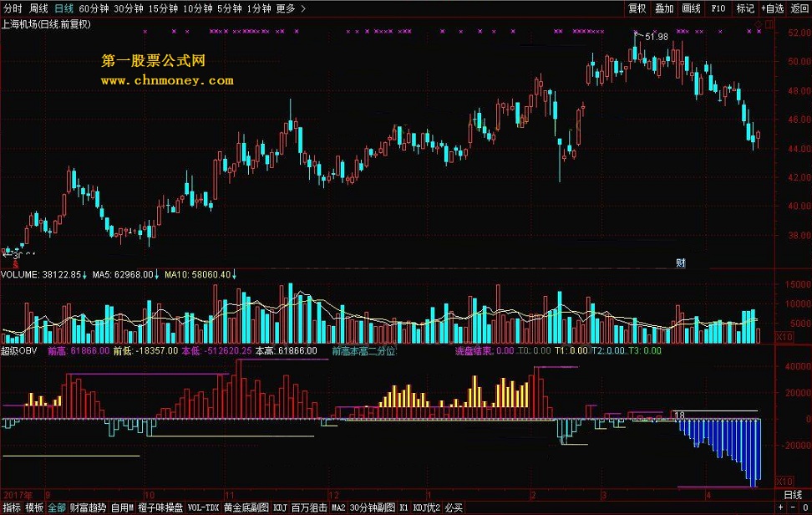
Task: Select 30分钟副图 indicator tab
Action: [373, 507]
